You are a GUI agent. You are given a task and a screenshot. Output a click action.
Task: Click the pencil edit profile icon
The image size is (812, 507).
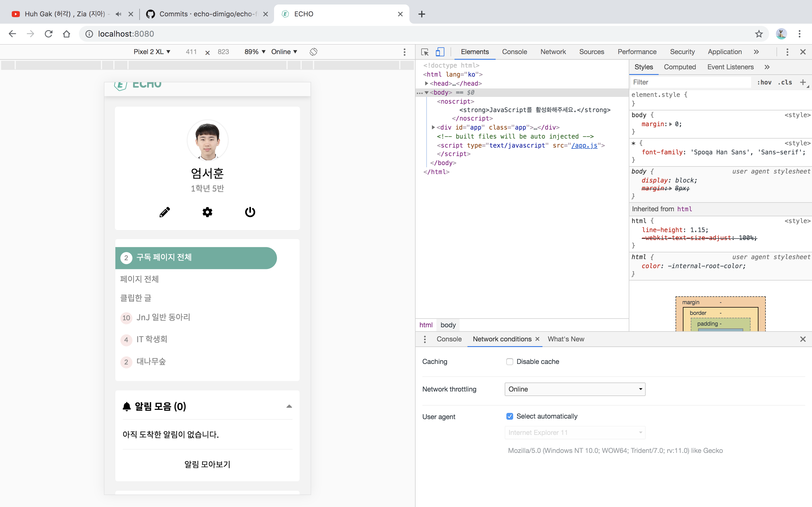[164, 212]
